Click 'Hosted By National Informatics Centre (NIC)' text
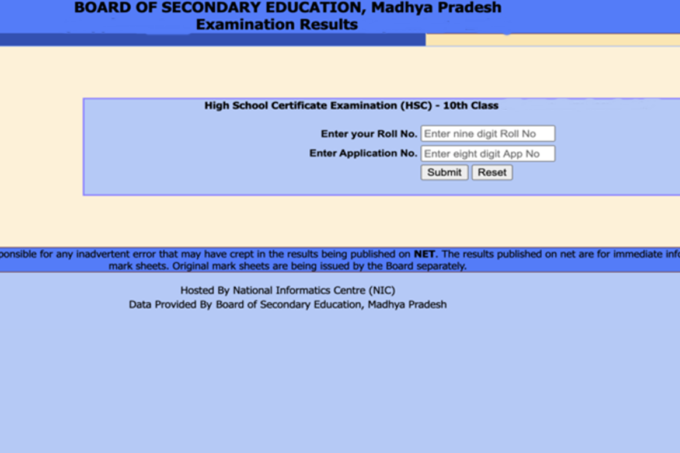Screen dimensions: 680x453 pyautogui.click(x=287, y=290)
